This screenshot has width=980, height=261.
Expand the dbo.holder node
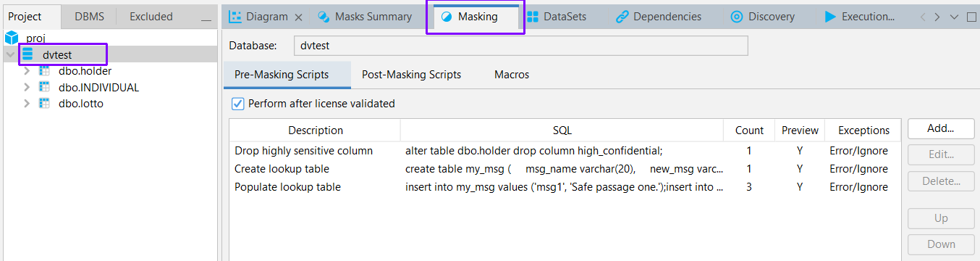(27, 71)
